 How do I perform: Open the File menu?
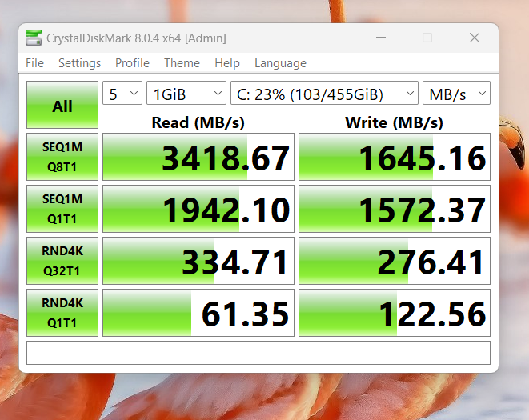click(x=34, y=63)
